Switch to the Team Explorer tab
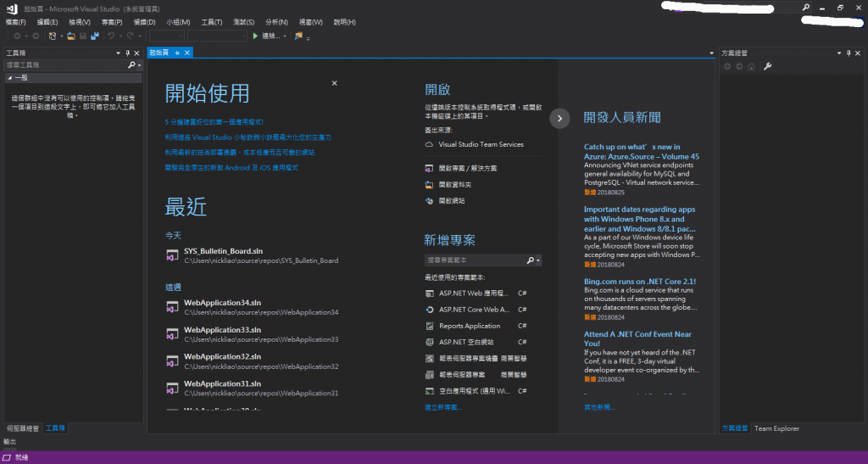 coord(776,428)
